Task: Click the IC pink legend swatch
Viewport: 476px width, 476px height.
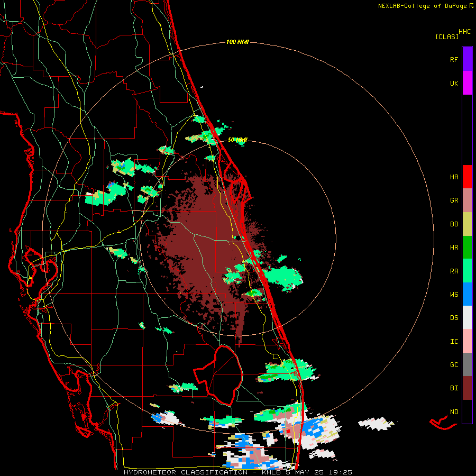Action: 467,341
